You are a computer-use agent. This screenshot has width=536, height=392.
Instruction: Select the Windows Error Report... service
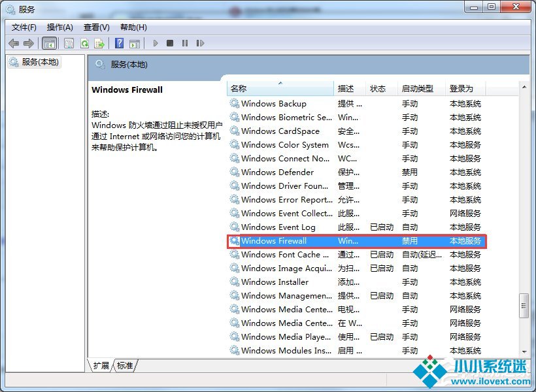(x=356, y=199)
